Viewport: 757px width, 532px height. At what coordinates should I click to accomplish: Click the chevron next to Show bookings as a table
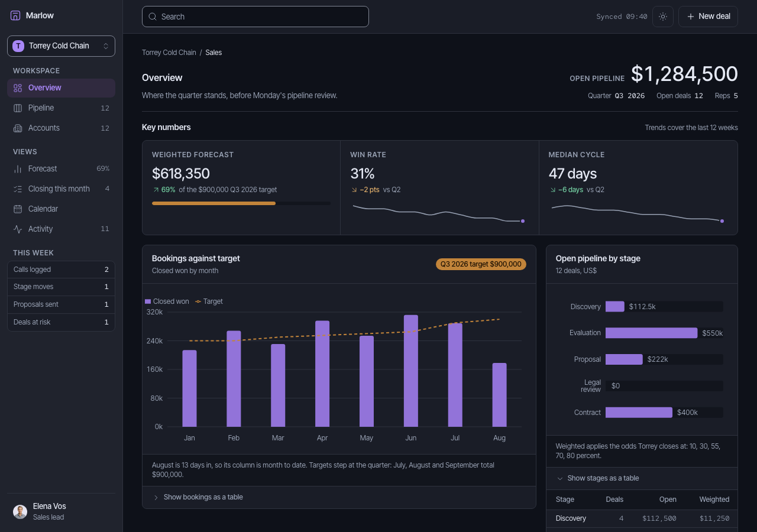(x=156, y=498)
